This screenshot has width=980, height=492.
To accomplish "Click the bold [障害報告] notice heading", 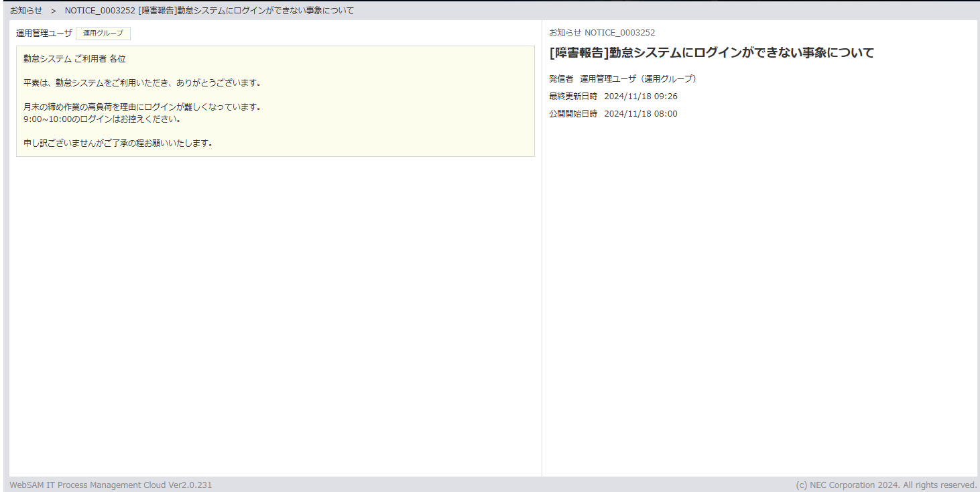I will click(711, 53).
